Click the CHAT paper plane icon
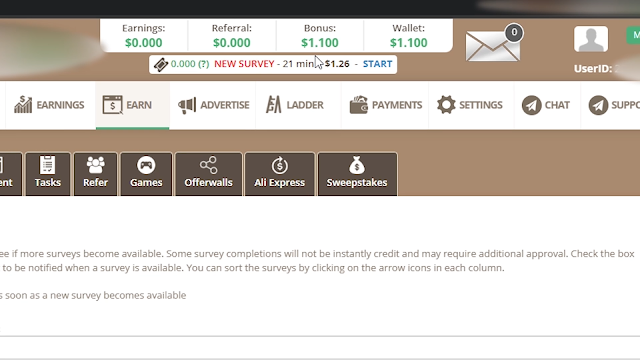 pyautogui.click(x=531, y=105)
